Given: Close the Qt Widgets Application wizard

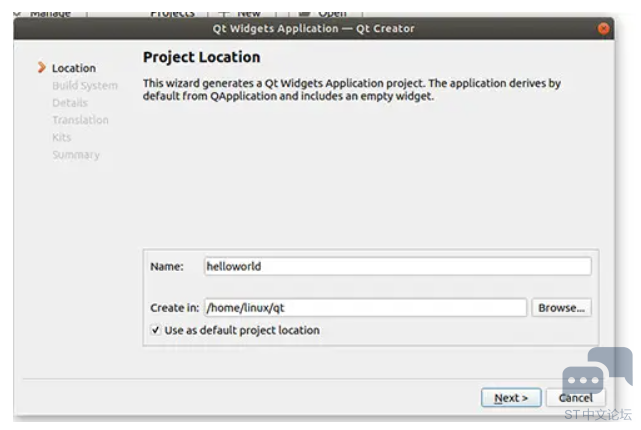Looking at the screenshot, I should point(604,29).
